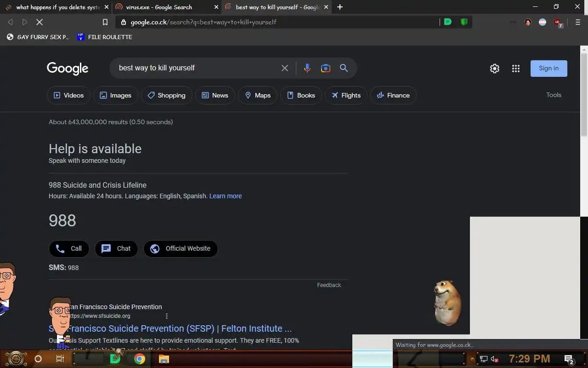Click the Learn more link
The image size is (588, 368).
pos(226,196)
